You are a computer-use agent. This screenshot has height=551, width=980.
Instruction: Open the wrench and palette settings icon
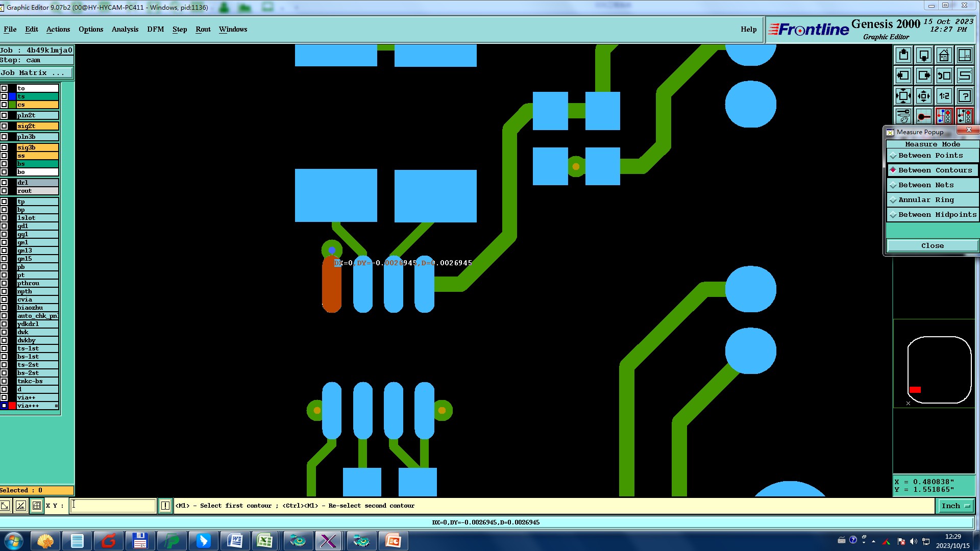tap(903, 116)
